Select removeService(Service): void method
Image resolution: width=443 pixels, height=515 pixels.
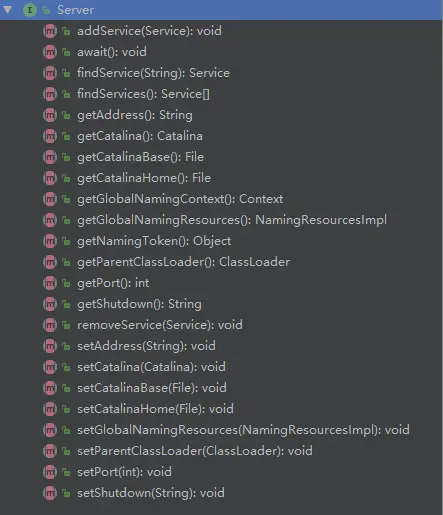[x=160, y=325]
